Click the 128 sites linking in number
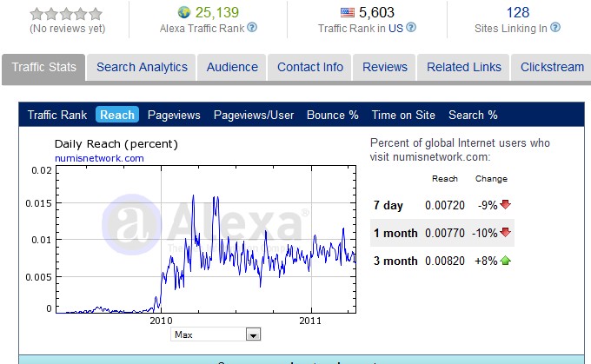591x364 pixels. (x=517, y=12)
